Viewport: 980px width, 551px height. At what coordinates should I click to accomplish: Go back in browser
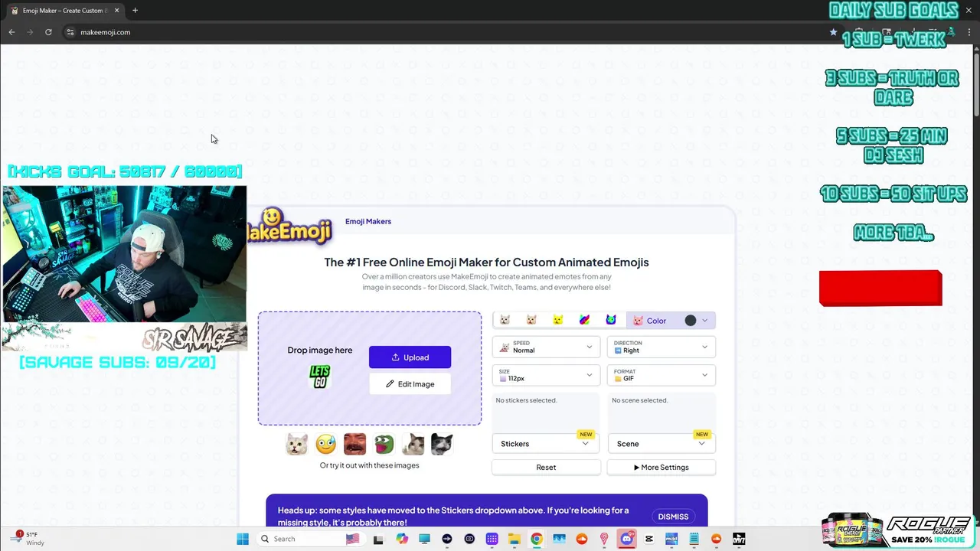[11, 32]
